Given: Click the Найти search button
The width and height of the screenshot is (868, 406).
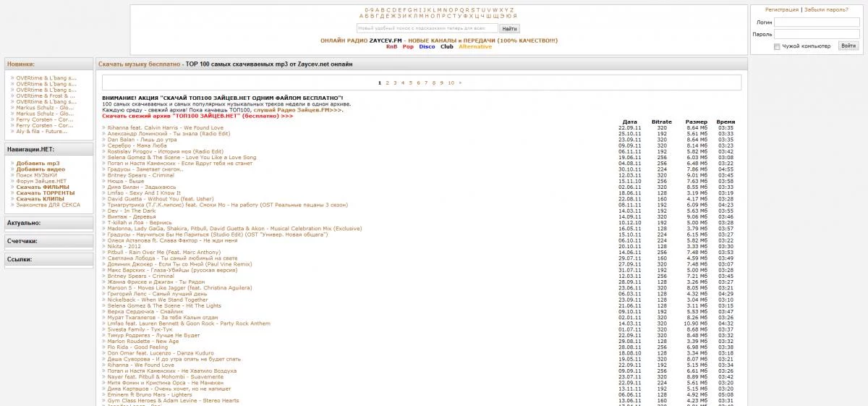Looking at the screenshot, I should [x=509, y=28].
